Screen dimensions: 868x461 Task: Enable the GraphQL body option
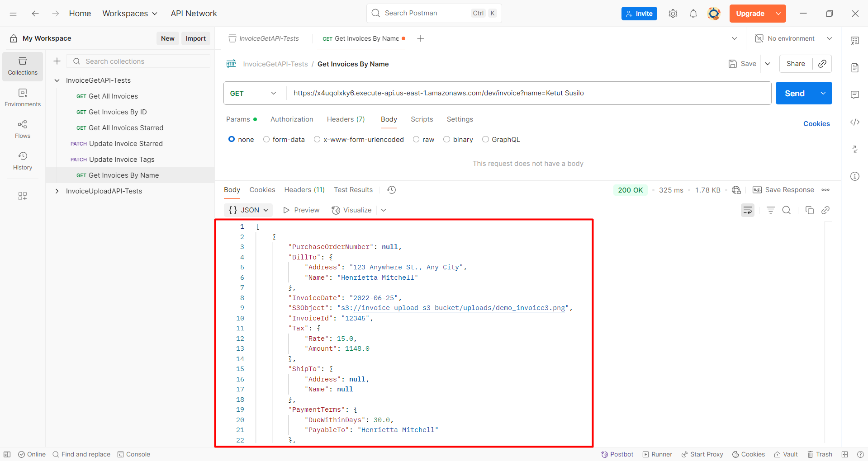pos(486,139)
